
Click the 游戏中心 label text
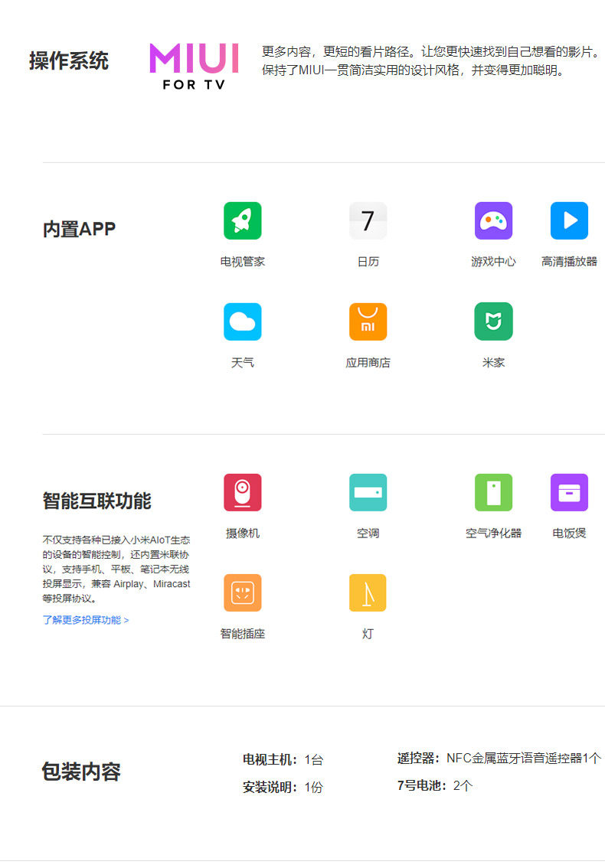(x=493, y=261)
